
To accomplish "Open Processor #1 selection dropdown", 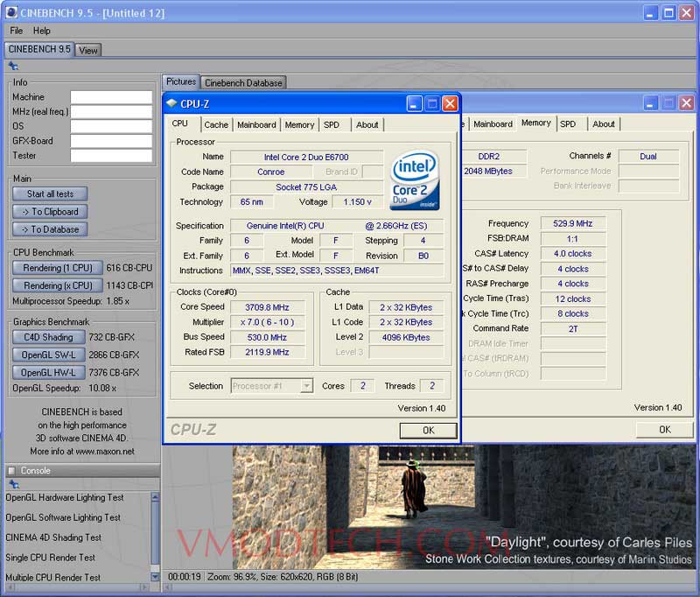I will tap(272, 386).
